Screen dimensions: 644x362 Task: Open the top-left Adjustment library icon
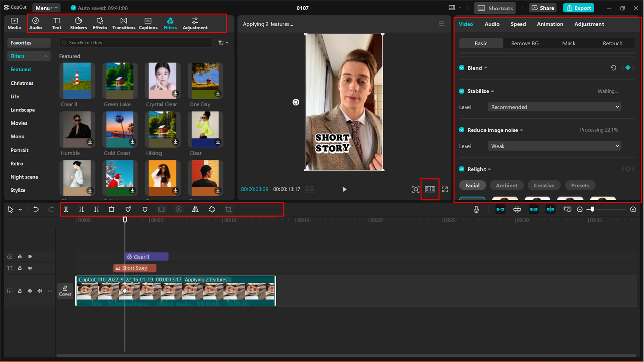(x=195, y=23)
